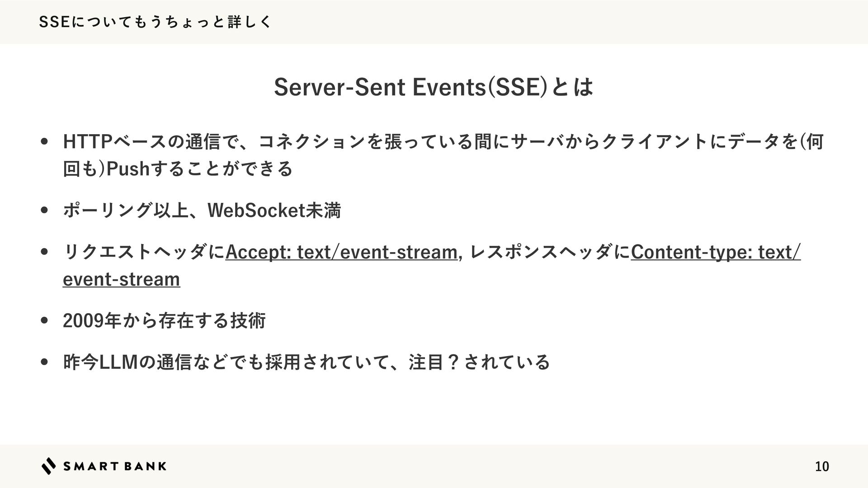Viewport: 868px width, 488px height.
Task: Click the bullet dot before 昨今LLMの通信
Action: click(x=44, y=362)
